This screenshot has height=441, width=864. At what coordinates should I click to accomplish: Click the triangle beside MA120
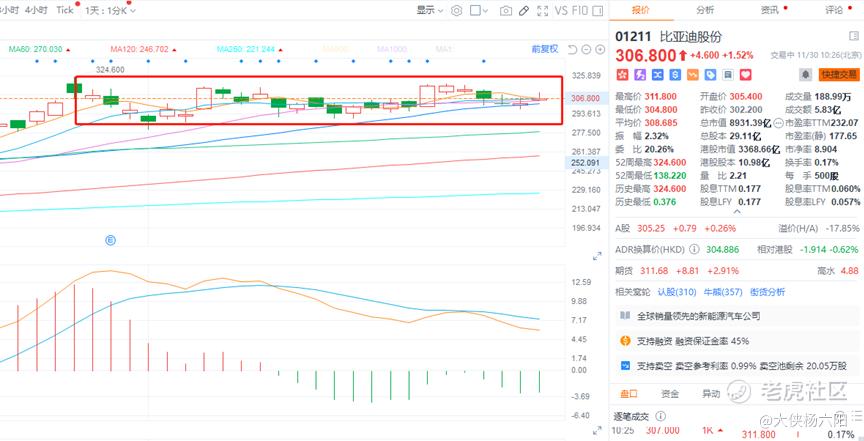coord(174,50)
